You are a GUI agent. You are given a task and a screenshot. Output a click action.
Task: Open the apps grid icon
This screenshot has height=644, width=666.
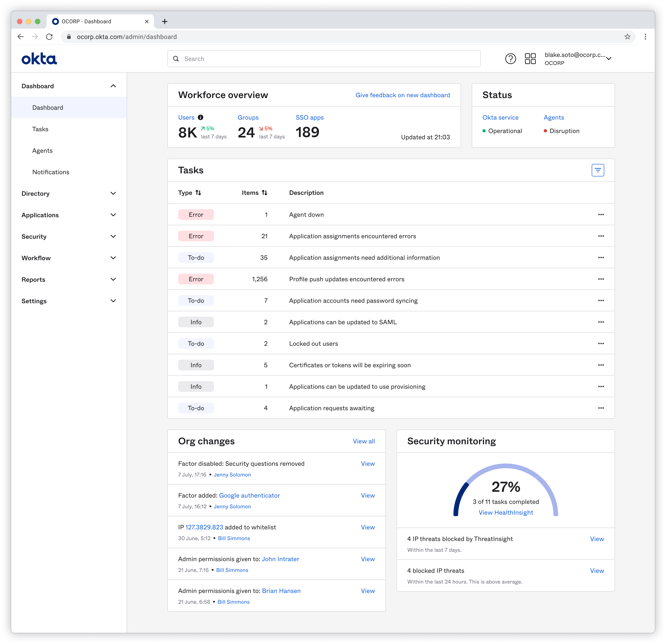(x=530, y=58)
